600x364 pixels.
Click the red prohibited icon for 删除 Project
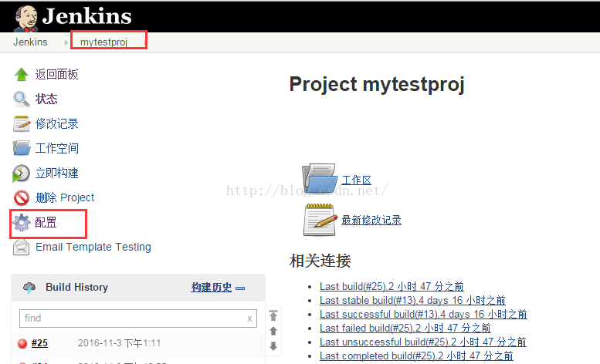click(22, 198)
